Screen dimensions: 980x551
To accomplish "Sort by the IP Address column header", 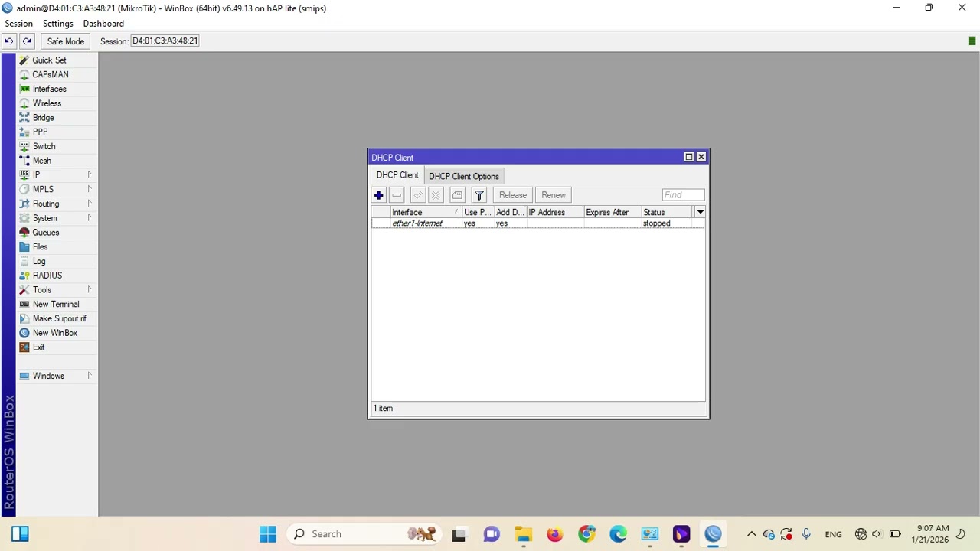I will [x=555, y=212].
